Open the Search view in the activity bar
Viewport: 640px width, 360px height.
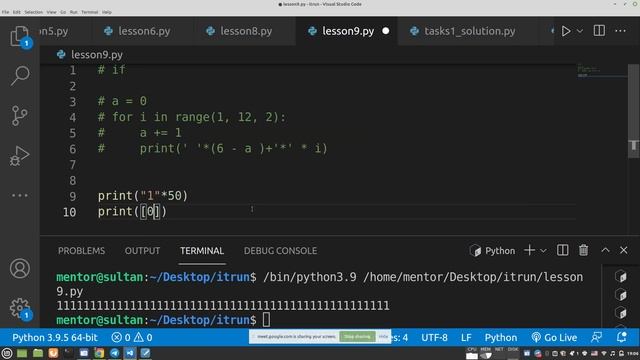click(19, 76)
